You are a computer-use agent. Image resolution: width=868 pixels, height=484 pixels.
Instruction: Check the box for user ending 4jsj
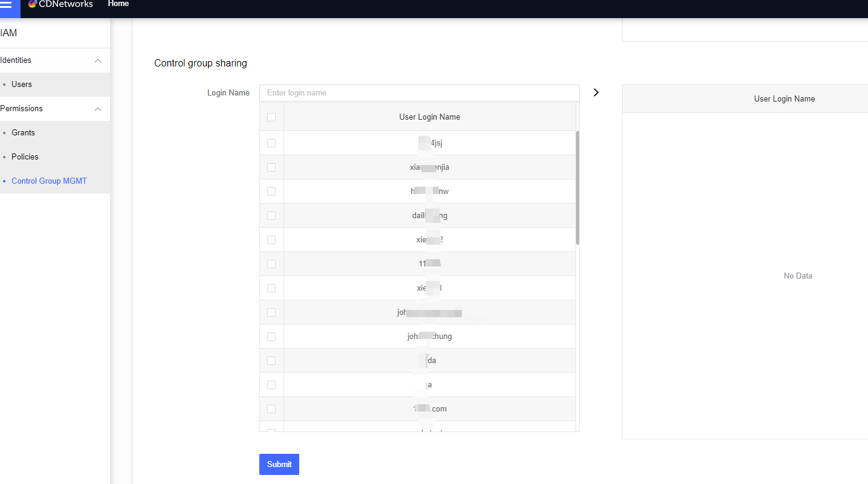click(271, 143)
